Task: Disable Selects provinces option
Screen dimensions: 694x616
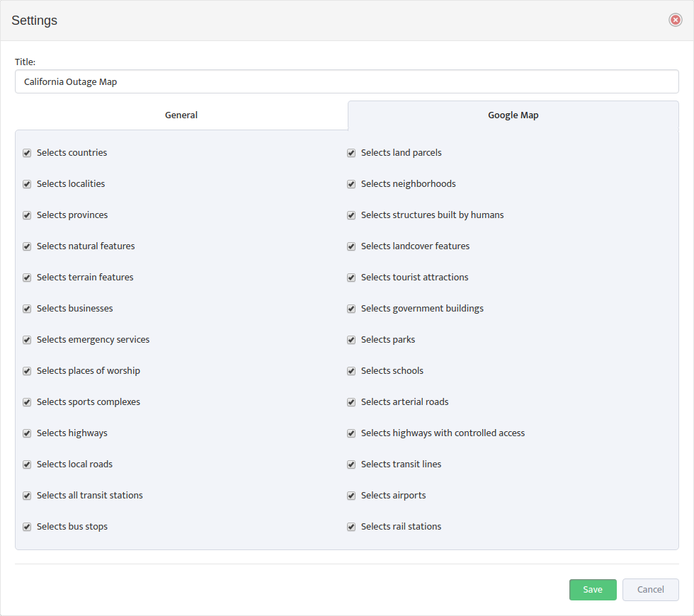Action: point(27,215)
